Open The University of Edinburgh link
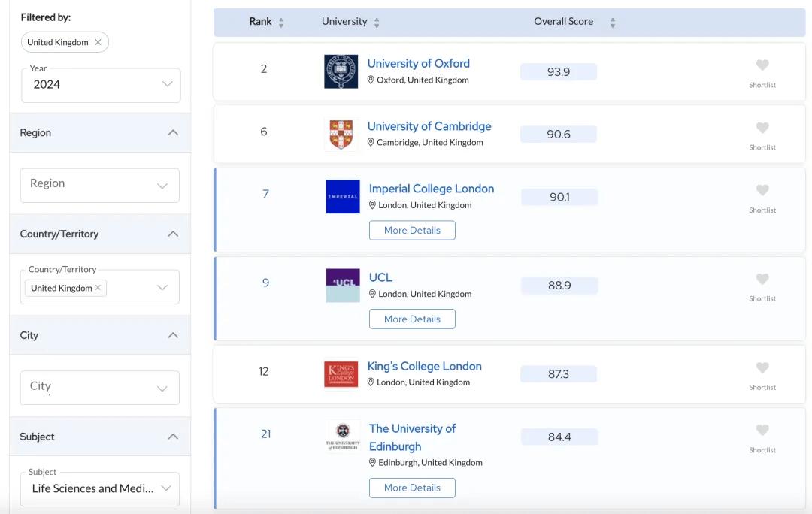812x514 pixels. [412, 437]
